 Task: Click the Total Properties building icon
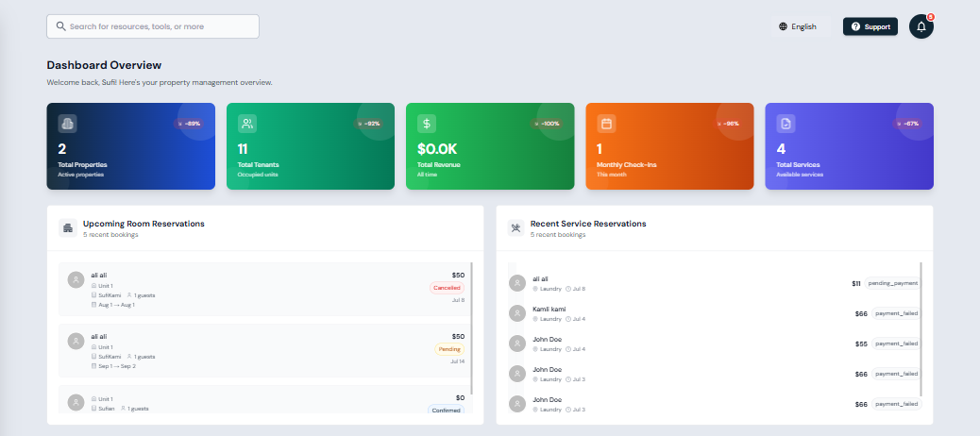click(x=67, y=124)
